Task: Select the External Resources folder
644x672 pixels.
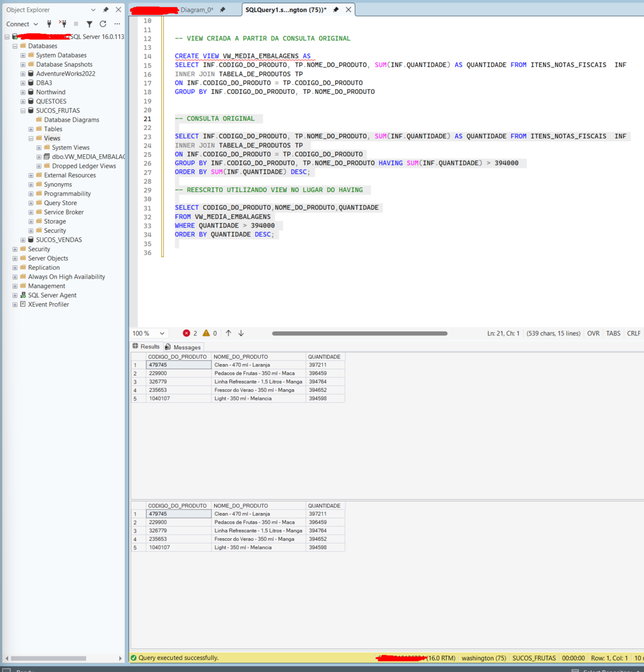Action: 70,175
